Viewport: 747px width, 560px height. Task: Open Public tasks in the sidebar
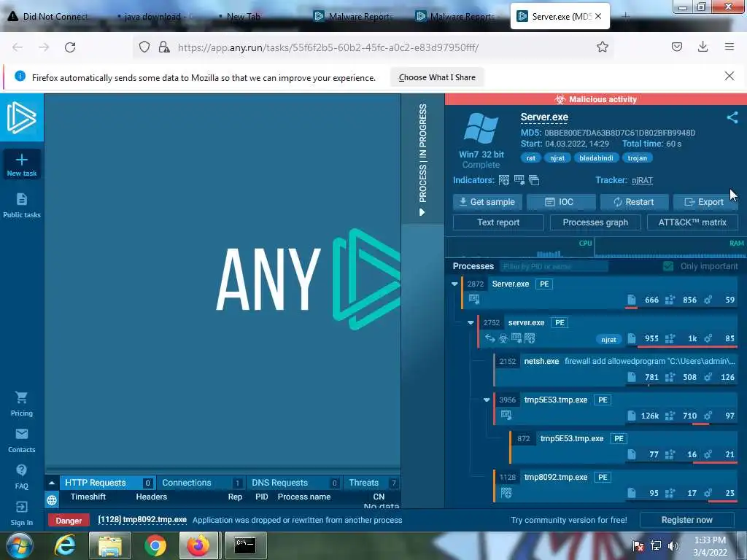21,205
